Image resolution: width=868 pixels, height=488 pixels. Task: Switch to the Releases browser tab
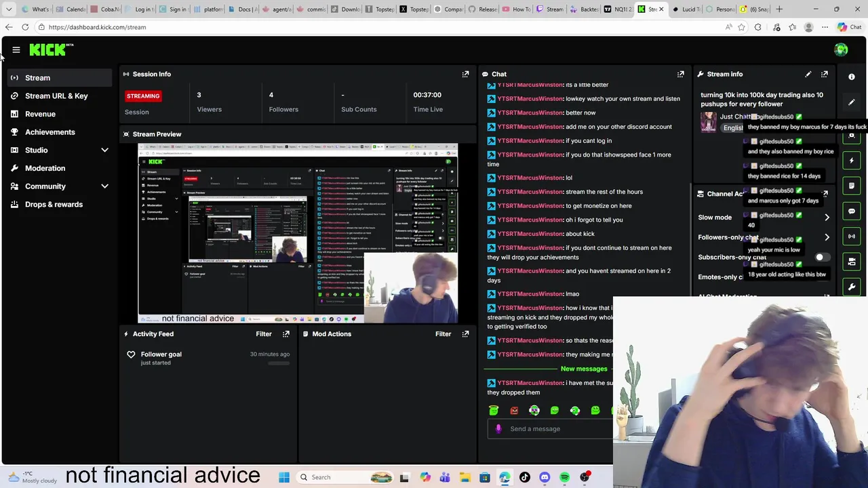pos(483,9)
